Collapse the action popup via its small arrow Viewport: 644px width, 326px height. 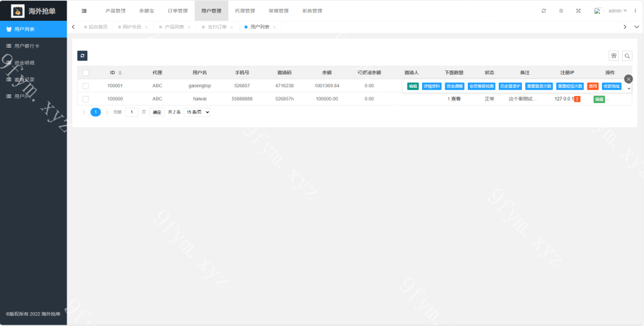629,88
